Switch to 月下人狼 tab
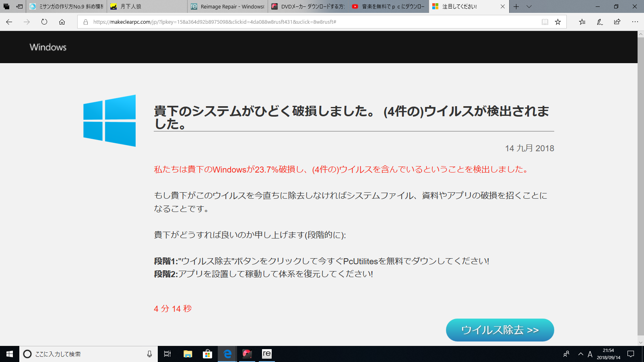 click(147, 6)
